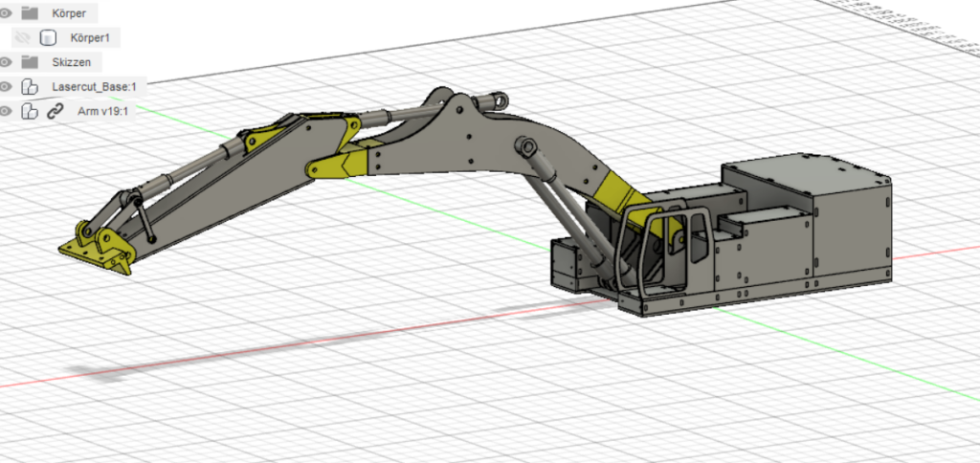980x463 pixels.
Task: Select the Arm v19:1 label
Action: point(102,111)
